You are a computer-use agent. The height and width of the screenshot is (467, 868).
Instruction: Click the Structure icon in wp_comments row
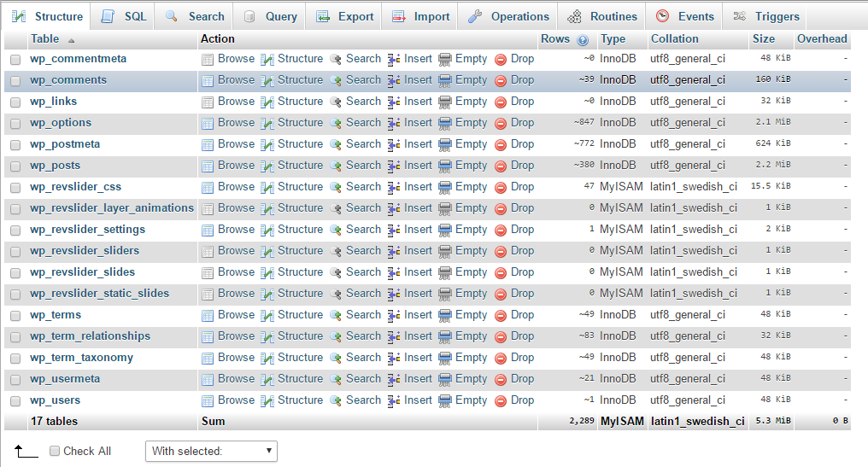(267, 81)
